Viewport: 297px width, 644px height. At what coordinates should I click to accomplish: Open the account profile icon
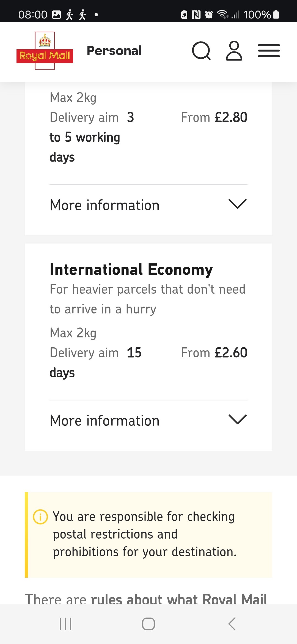234,51
